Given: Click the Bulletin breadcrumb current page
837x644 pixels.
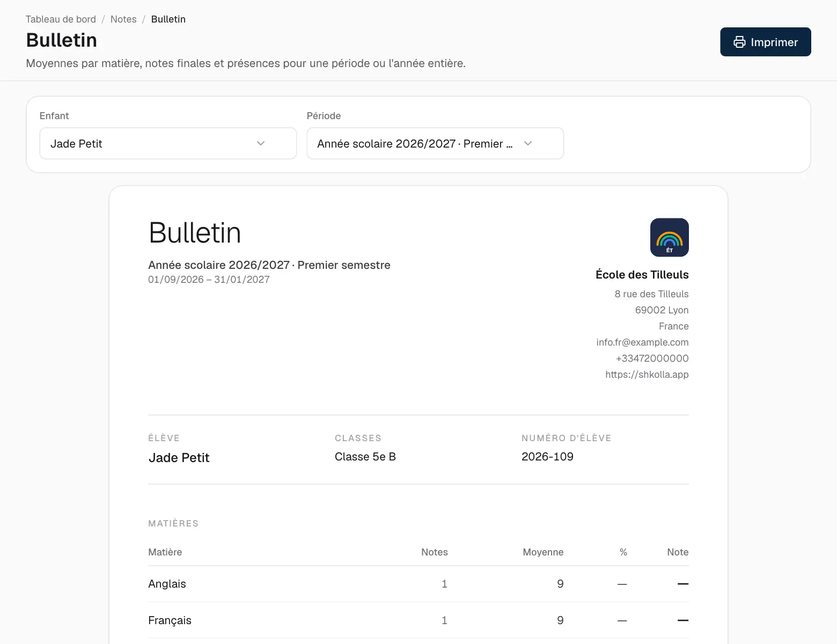Looking at the screenshot, I should (x=168, y=19).
